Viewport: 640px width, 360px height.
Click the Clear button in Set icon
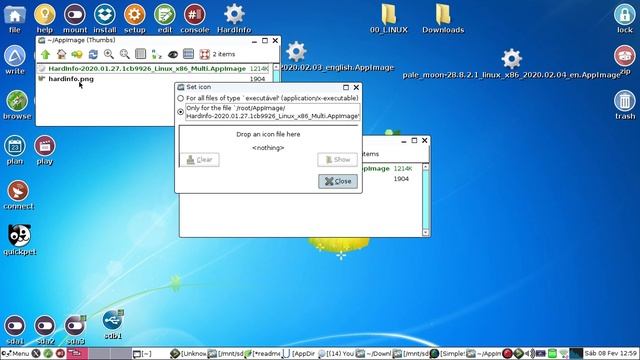[200, 160]
